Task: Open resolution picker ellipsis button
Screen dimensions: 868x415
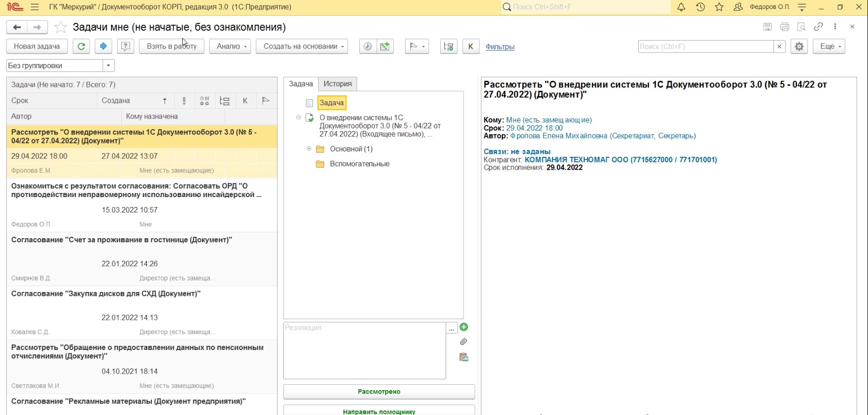Action: [452, 328]
